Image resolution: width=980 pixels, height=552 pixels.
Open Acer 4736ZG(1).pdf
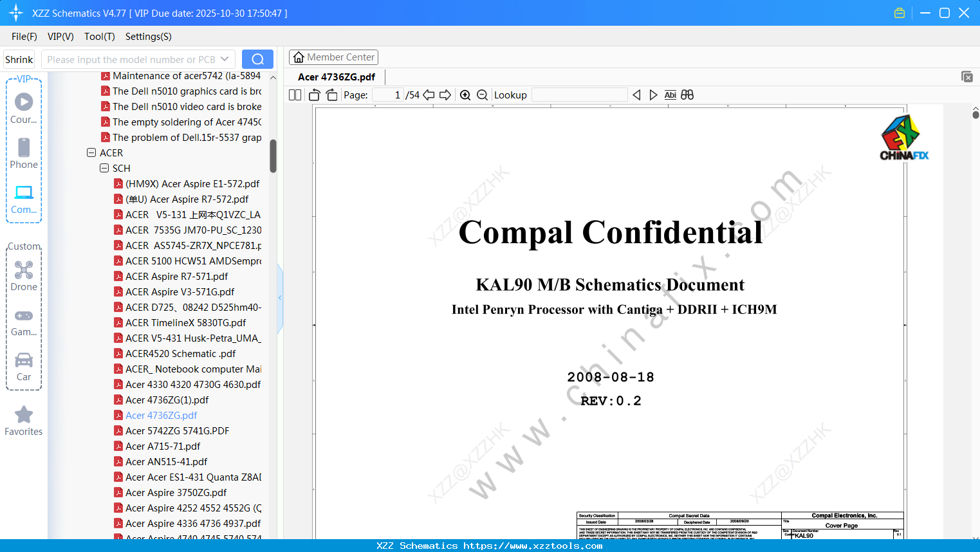pos(162,400)
